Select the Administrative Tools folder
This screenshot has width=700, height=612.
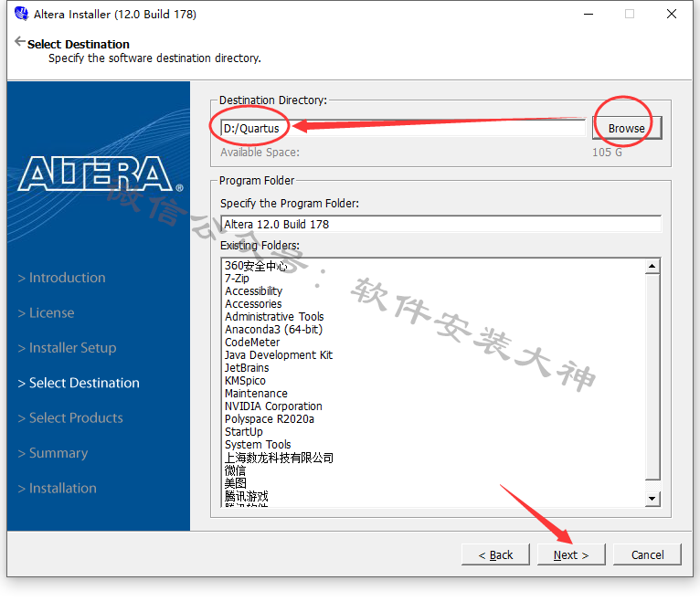[274, 317]
